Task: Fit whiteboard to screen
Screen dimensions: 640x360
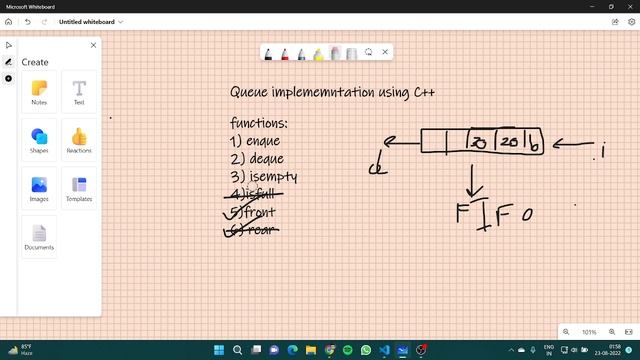Action: pos(629,332)
